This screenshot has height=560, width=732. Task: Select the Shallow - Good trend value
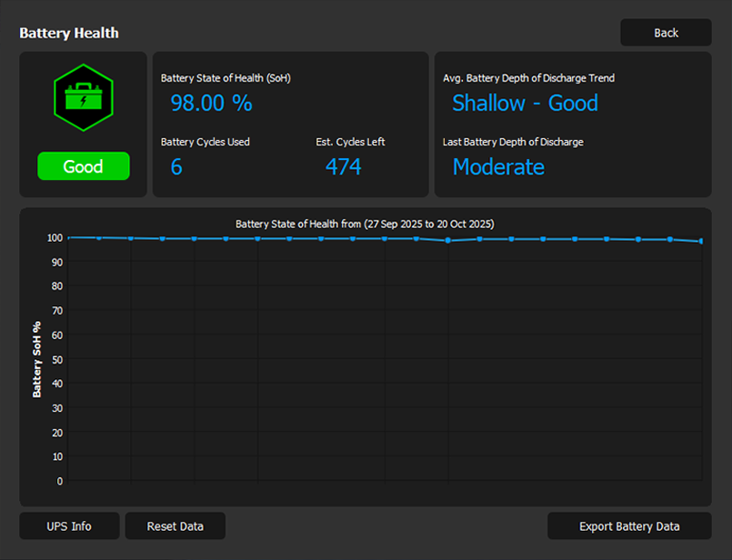(525, 104)
